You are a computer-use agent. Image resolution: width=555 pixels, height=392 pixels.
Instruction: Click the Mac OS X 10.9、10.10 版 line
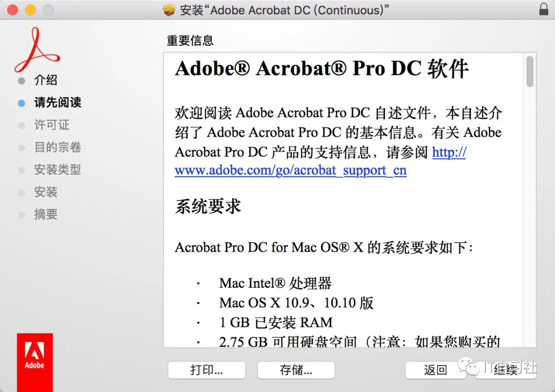(297, 303)
